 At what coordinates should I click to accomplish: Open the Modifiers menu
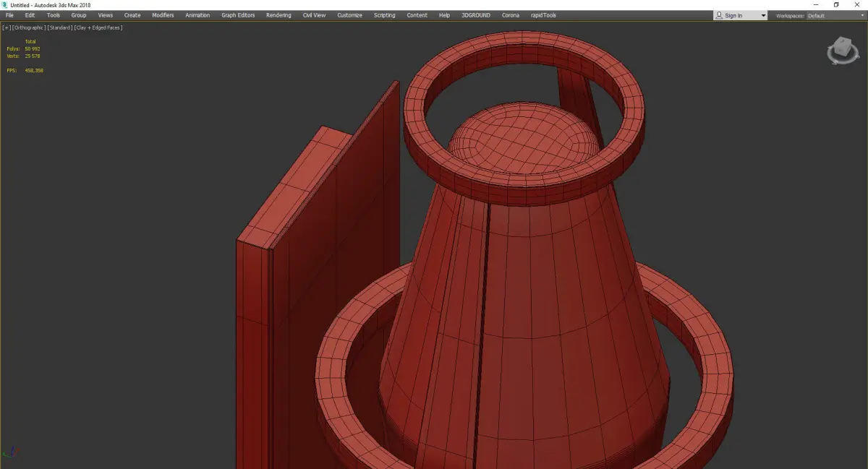(x=163, y=15)
